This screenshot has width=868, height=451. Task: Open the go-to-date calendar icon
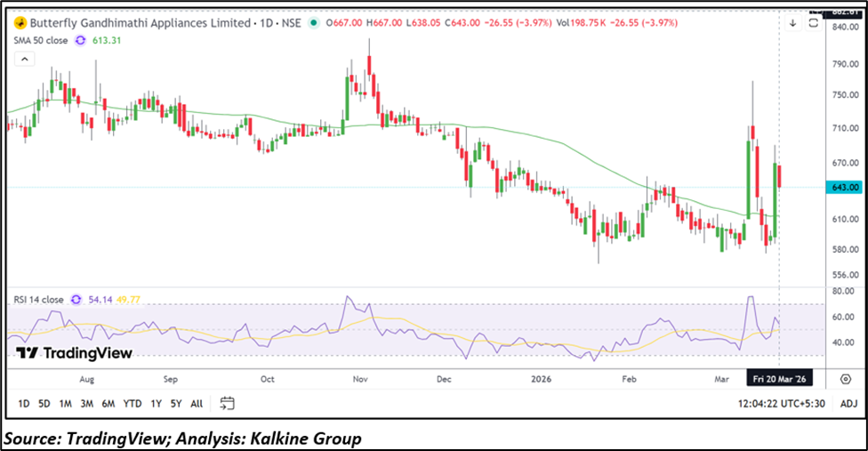227,403
